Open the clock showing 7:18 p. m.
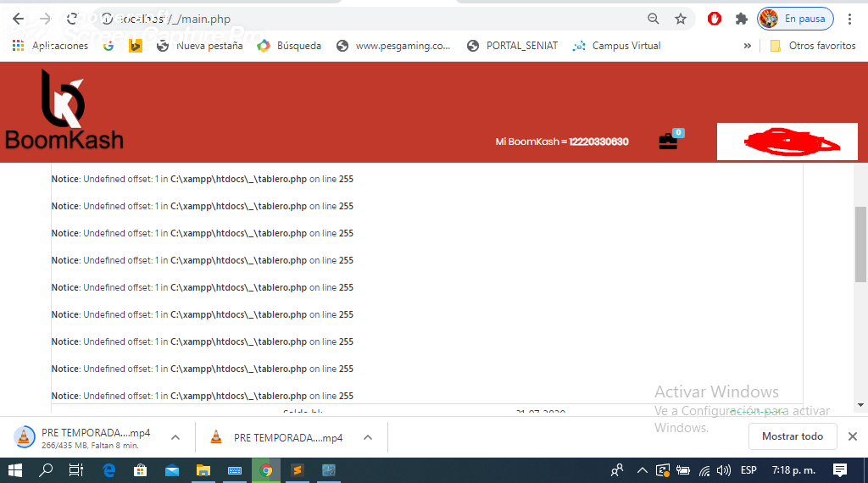This screenshot has width=868, height=483. coord(793,470)
